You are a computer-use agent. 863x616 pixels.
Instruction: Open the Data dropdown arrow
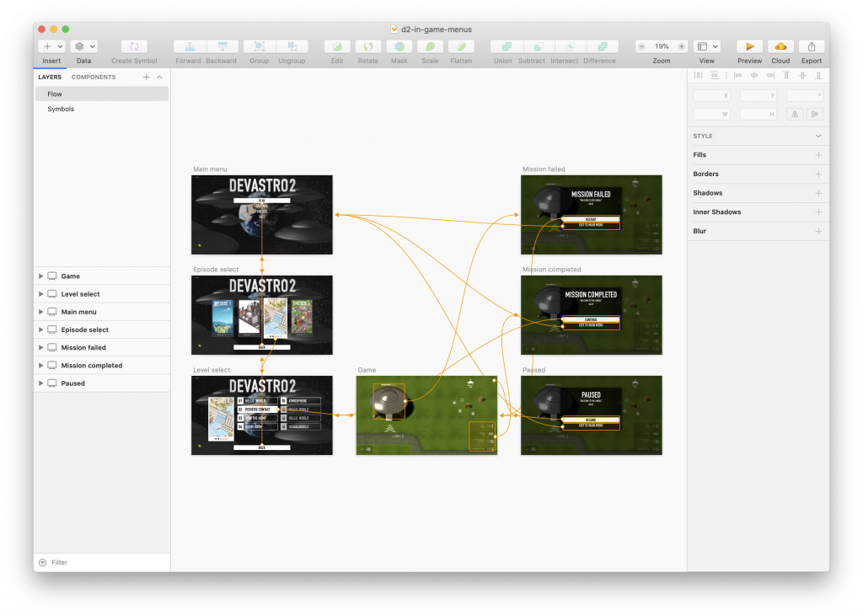point(93,47)
